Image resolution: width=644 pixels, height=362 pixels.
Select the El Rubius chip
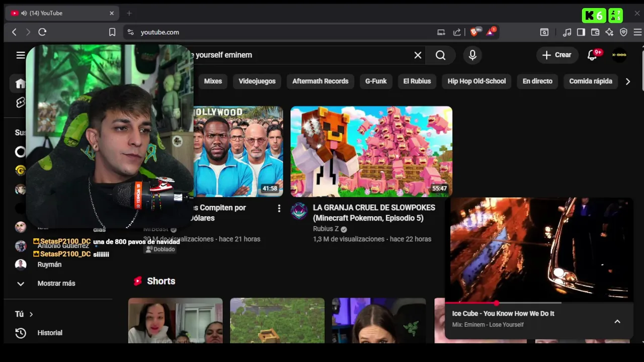(x=417, y=81)
